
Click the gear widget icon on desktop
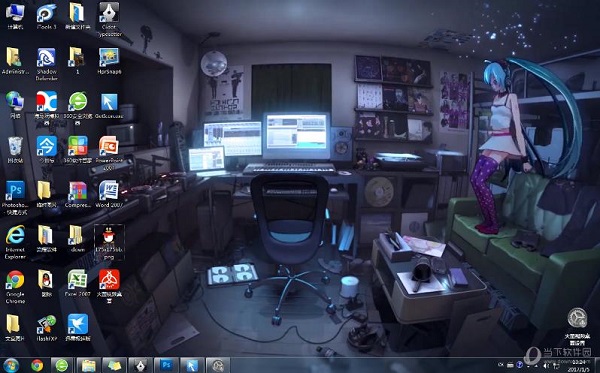(x=577, y=318)
